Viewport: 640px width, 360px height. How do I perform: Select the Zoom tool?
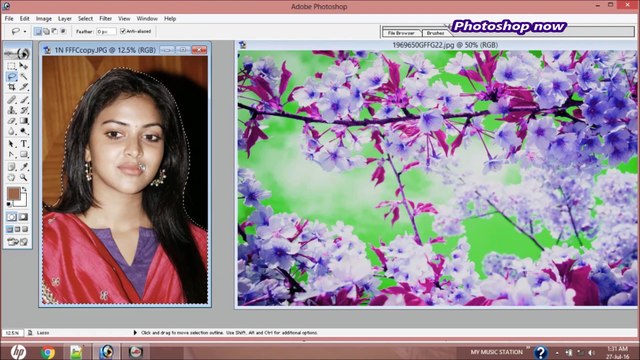[24, 178]
